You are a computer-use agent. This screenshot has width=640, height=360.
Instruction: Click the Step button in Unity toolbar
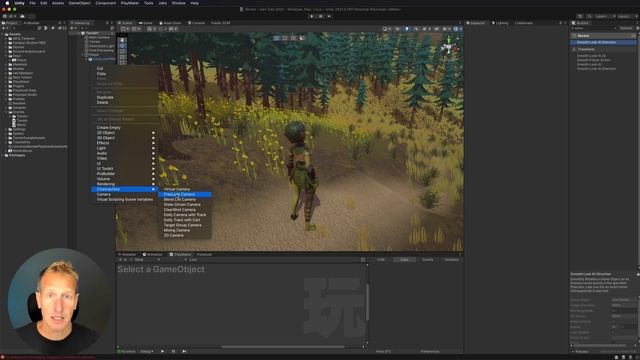tap(329, 16)
